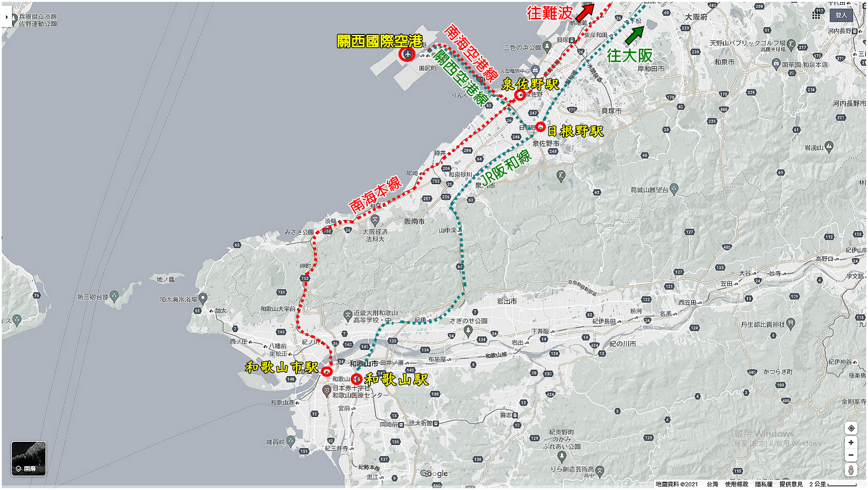868x490 pixels.
Task: Click the 高野口 station label
Action: (x=824, y=259)
